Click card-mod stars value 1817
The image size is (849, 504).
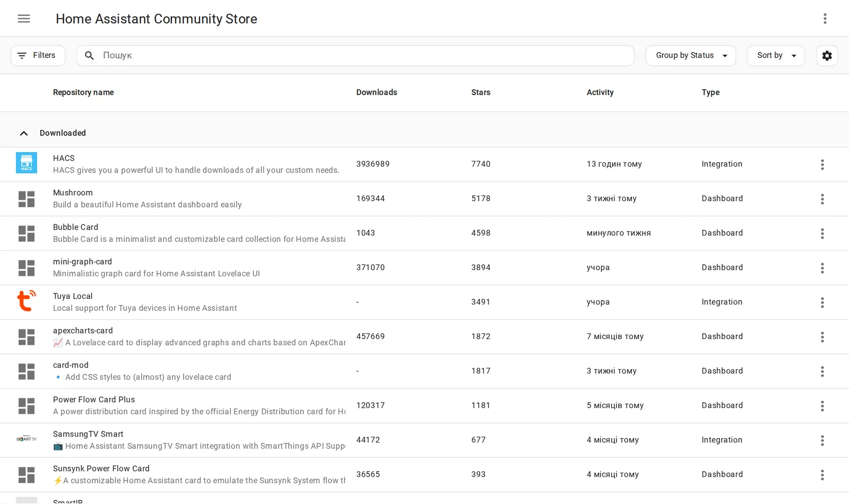point(481,371)
